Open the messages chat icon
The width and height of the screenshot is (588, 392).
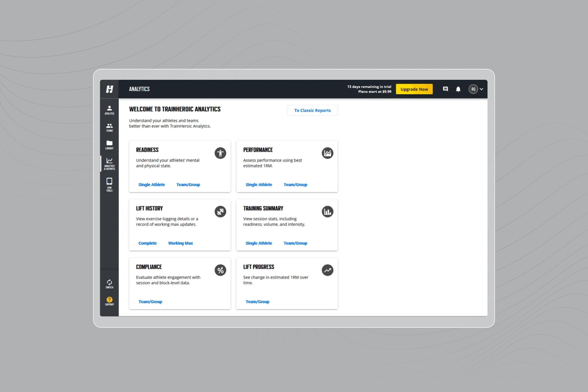[x=445, y=89]
